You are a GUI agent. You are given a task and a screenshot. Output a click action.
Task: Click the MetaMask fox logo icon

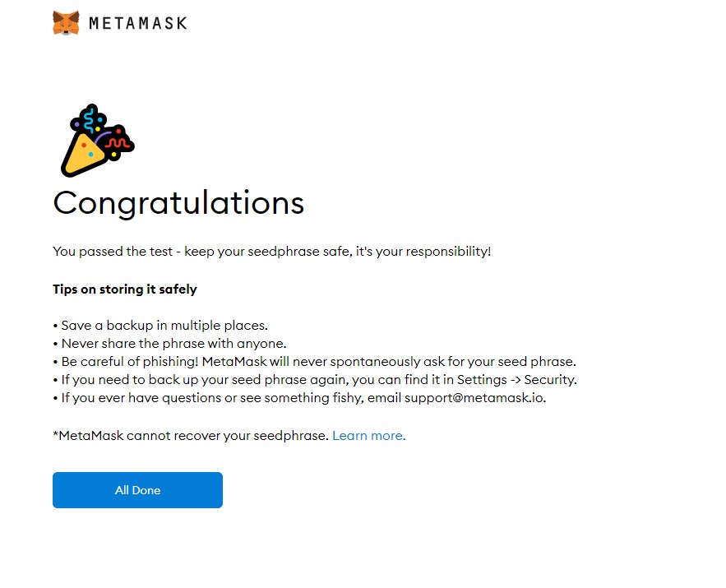pyautogui.click(x=66, y=22)
